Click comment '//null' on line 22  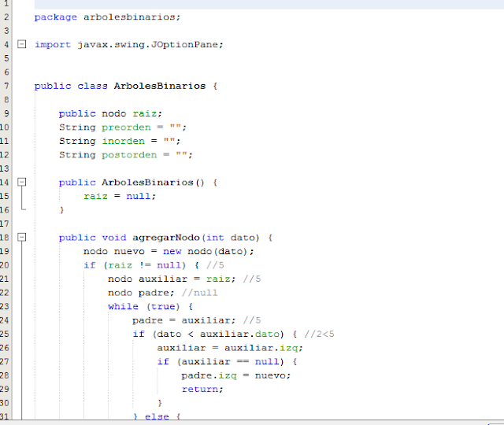(x=199, y=293)
